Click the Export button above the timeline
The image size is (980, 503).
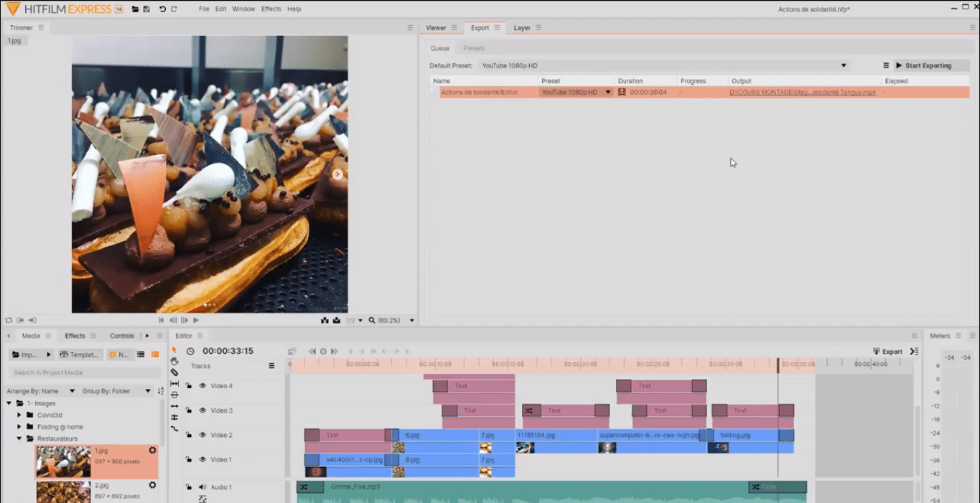tap(888, 352)
